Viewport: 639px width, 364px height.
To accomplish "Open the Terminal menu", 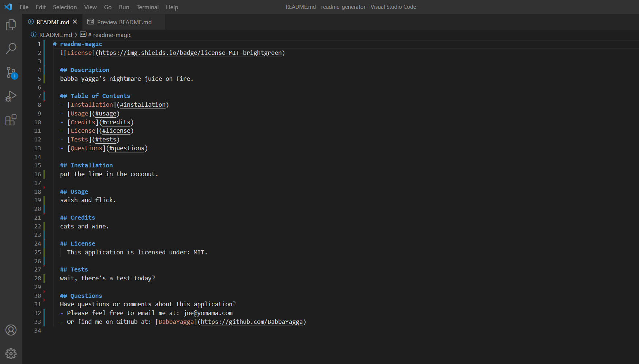I will coord(147,7).
